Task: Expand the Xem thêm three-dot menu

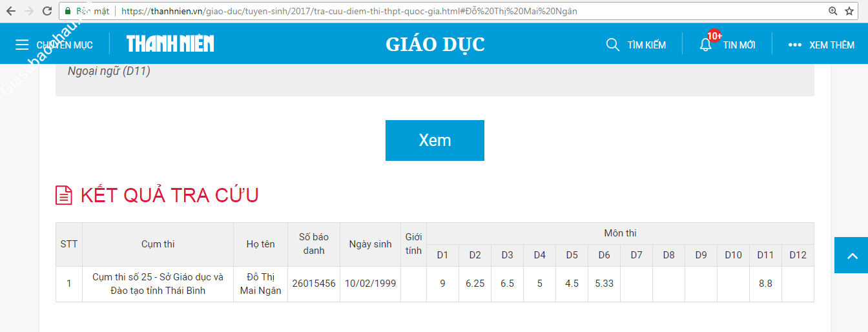Action: click(794, 45)
